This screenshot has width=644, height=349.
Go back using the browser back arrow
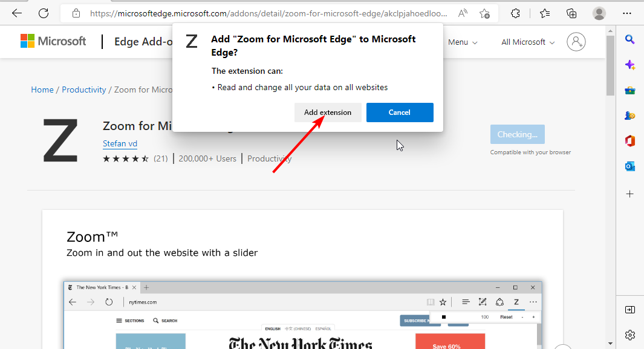(17, 13)
